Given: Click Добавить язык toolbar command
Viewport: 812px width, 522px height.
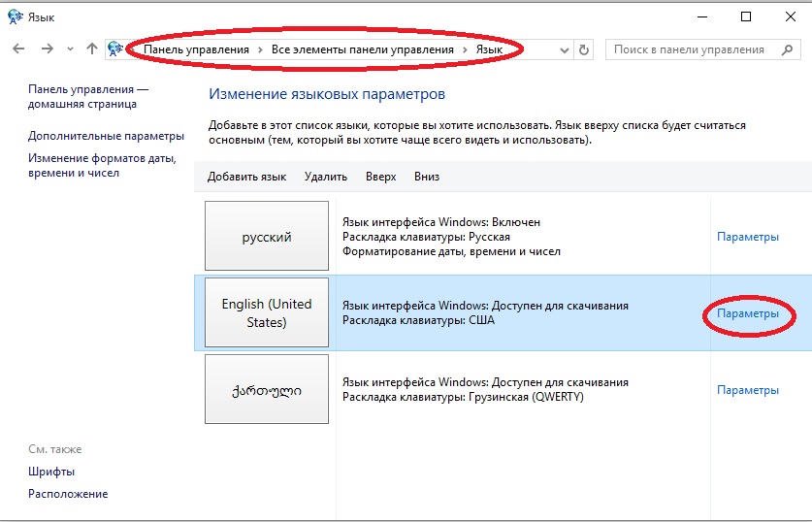Looking at the screenshot, I should pos(246,177).
